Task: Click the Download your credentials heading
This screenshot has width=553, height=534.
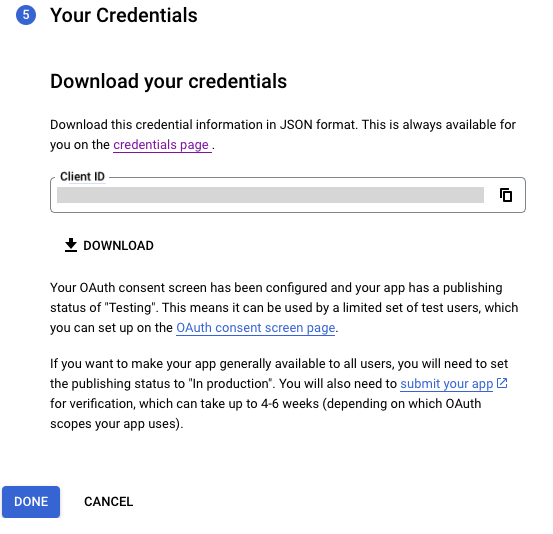Action: [x=169, y=81]
